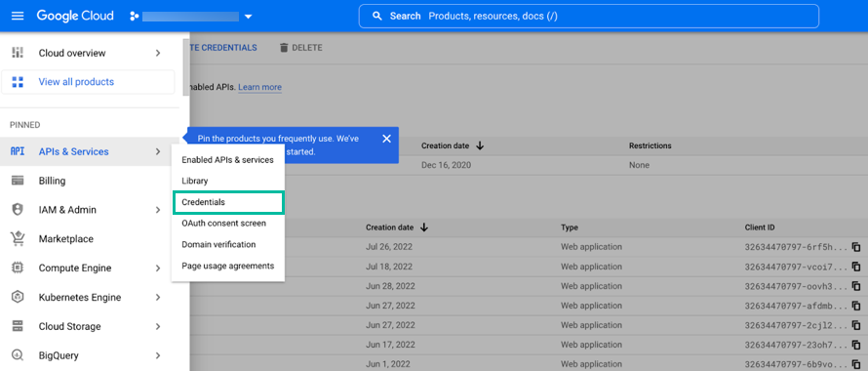The height and width of the screenshot is (371, 868).
Task: Click the Compute Engine chip icon
Action: tap(18, 268)
